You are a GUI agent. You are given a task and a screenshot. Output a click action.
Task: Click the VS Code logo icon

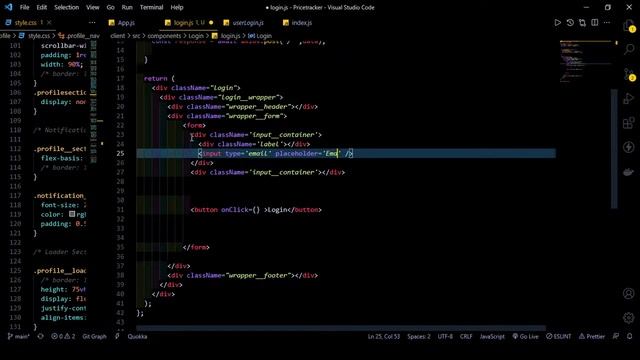pos(8,7)
